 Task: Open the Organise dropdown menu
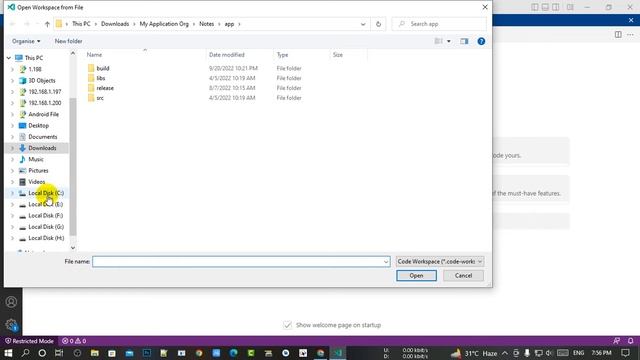click(x=26, y=41)
